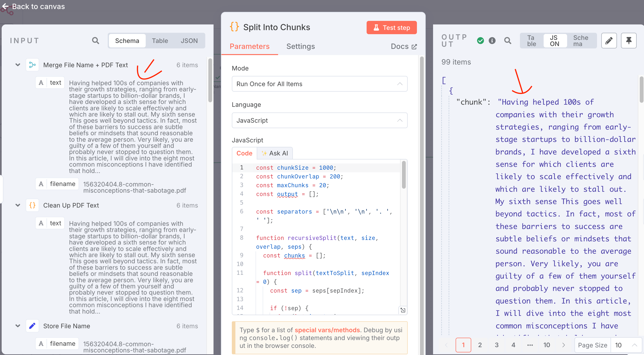Click the Clean Up PDF Text code icon

32,205
